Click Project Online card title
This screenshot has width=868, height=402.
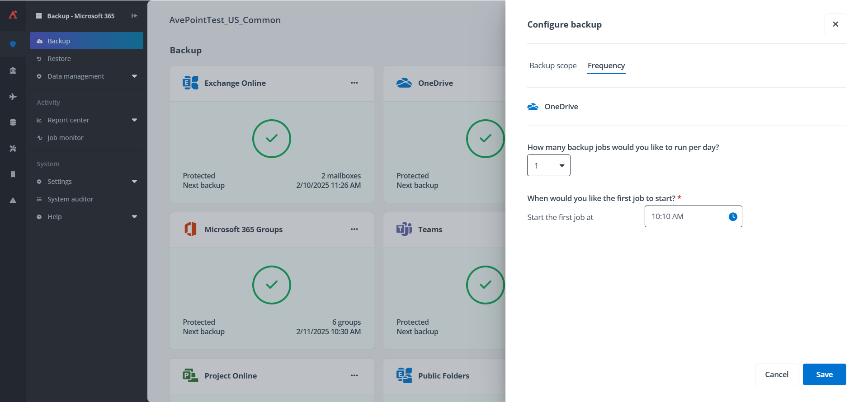231,376
